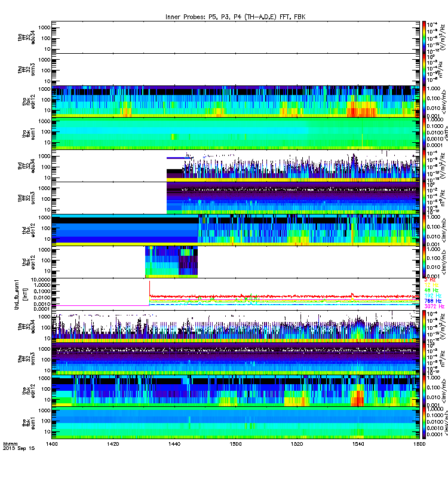448x478 pixels.
Task: Click the '1600' time axis label
Action: [419, 443]
